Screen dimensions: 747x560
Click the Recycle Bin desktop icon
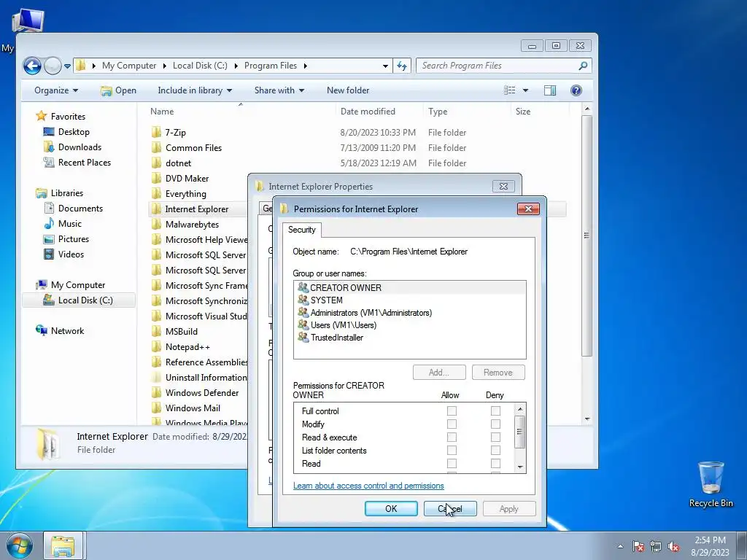click(x=711, y=484)
